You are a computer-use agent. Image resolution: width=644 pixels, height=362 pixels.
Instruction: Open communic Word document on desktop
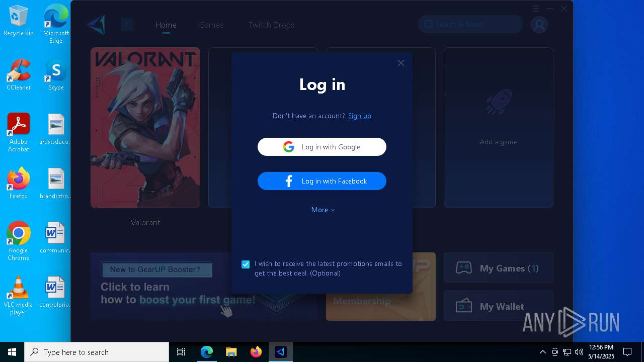coord(56,238)
